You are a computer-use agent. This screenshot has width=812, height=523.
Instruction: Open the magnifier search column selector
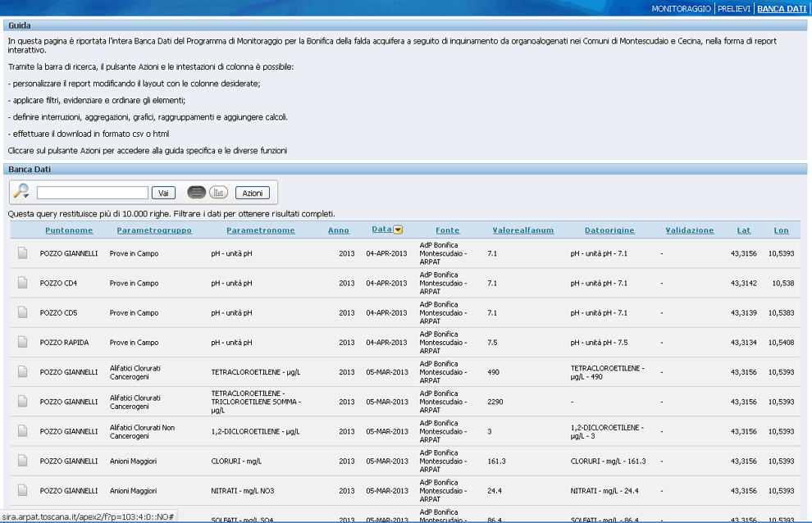point(21,192)
